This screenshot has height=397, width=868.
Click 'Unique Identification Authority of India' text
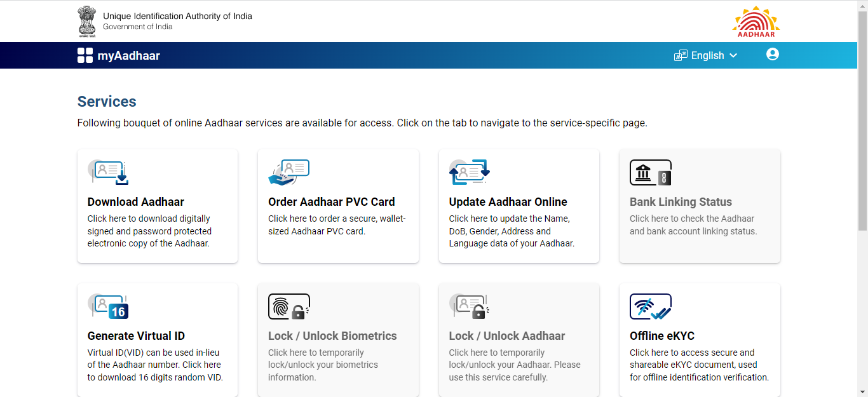[177, 16]
